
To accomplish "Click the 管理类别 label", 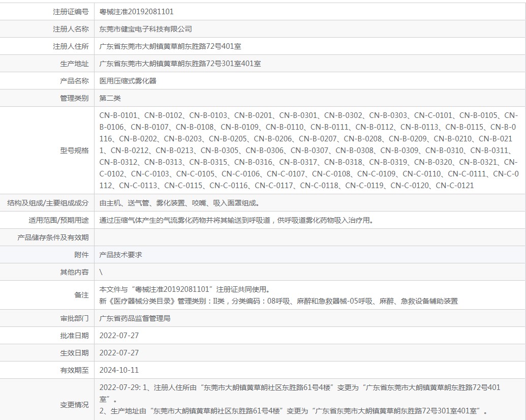I will coord(75,98).
